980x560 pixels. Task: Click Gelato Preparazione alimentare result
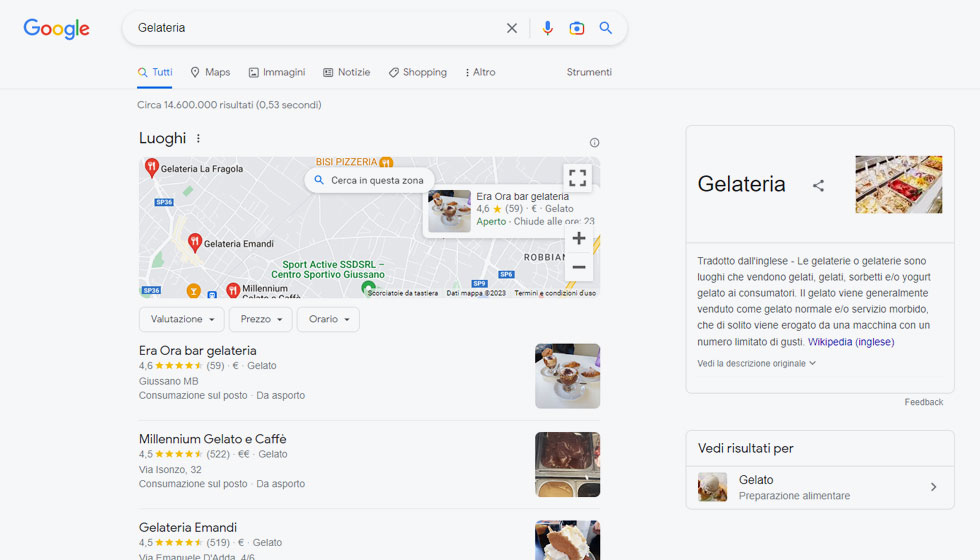819,488
